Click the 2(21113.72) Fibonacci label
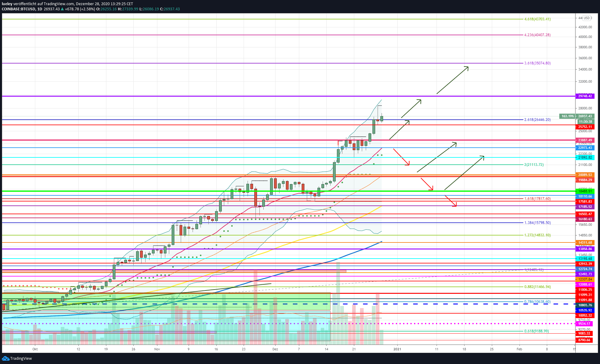Screen dimensions: 600x364 tap(534, 165)
